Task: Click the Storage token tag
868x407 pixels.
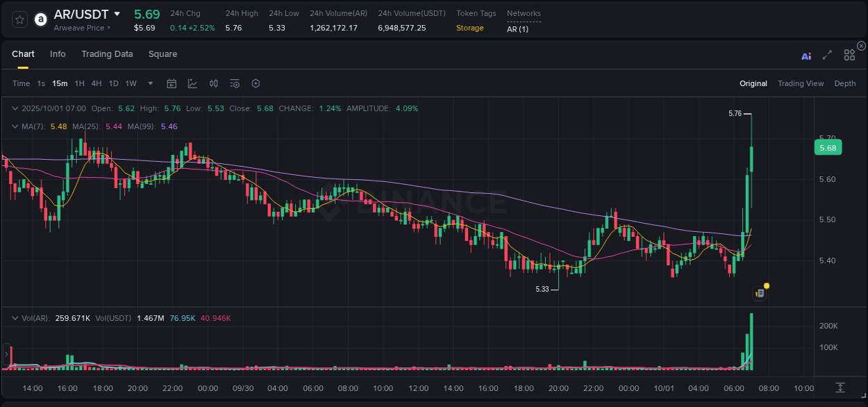Action: pyautogui.click(x=470, y=28)
